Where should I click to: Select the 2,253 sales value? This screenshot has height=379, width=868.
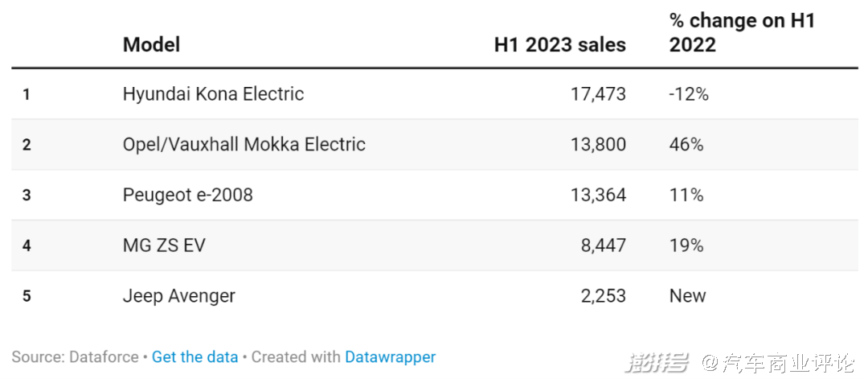point(603,296)
